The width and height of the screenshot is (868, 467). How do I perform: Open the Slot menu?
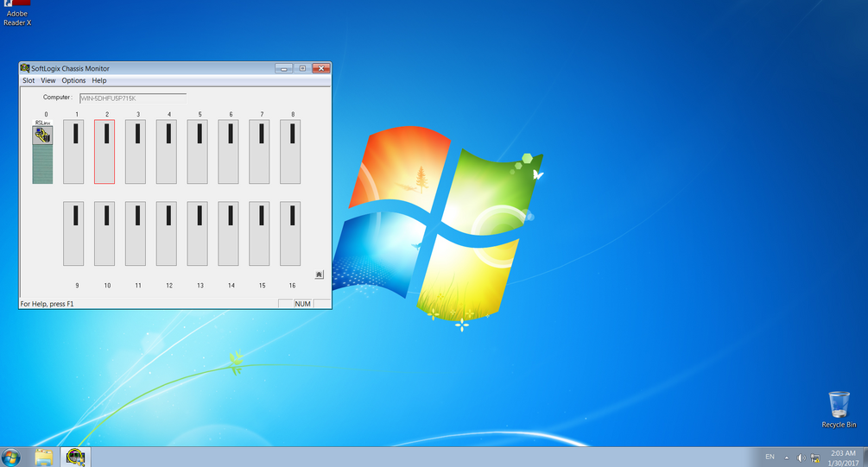(x=29, y=80)
